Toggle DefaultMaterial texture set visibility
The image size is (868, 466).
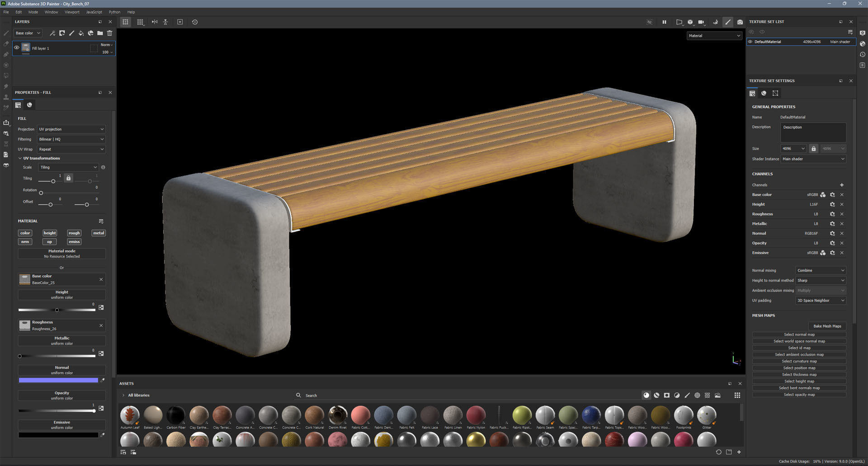[x=750, y=42]
